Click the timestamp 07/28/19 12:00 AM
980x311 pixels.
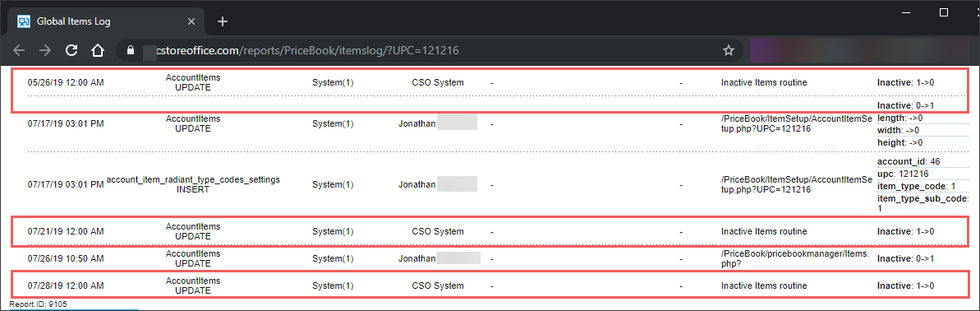coord(67,286)
